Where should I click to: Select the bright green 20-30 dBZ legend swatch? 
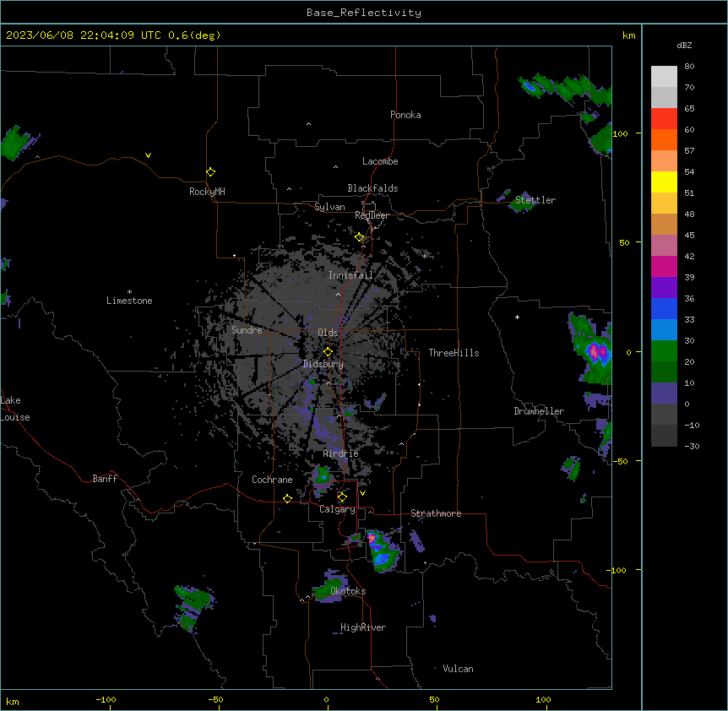click(664, 351)
